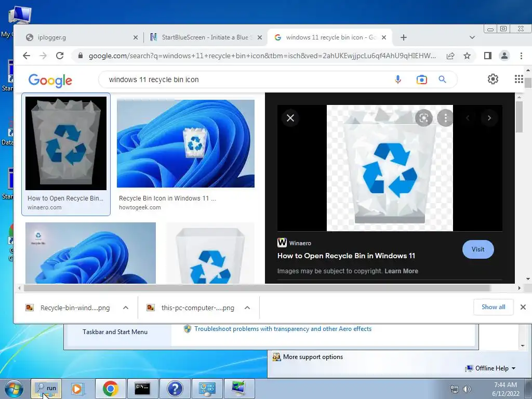Screen dimensions: 532x399
Task: Close the downloads bar
Action: (523, 307)
